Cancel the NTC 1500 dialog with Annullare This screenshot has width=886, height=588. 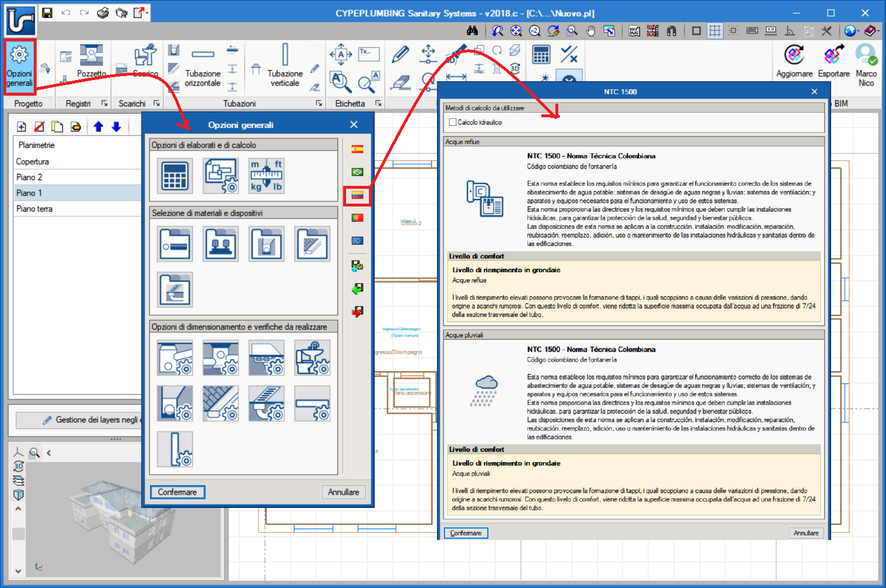click(x=806, y=533)
